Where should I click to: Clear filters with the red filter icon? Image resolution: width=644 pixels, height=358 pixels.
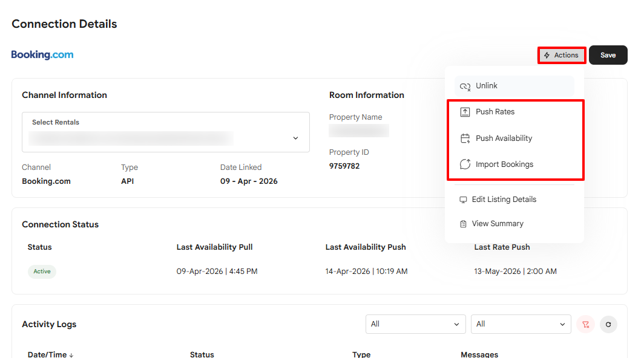pyautogui.click(x=586, y=324)
